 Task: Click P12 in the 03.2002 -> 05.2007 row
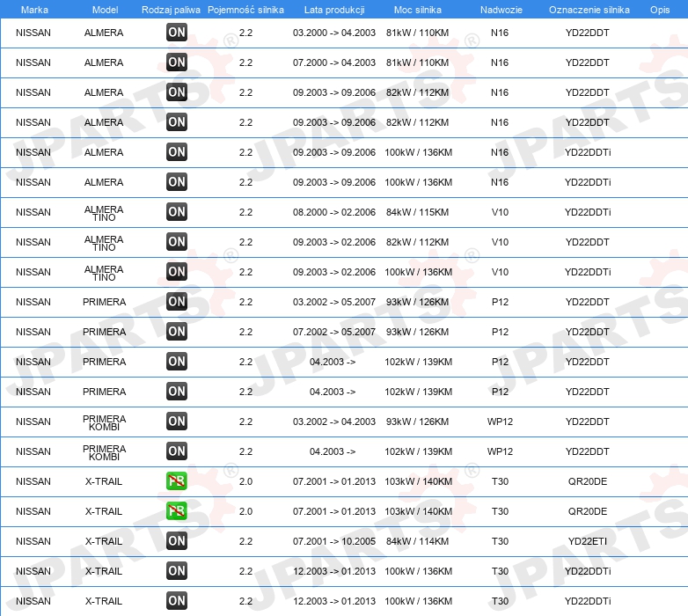[500, 302]
